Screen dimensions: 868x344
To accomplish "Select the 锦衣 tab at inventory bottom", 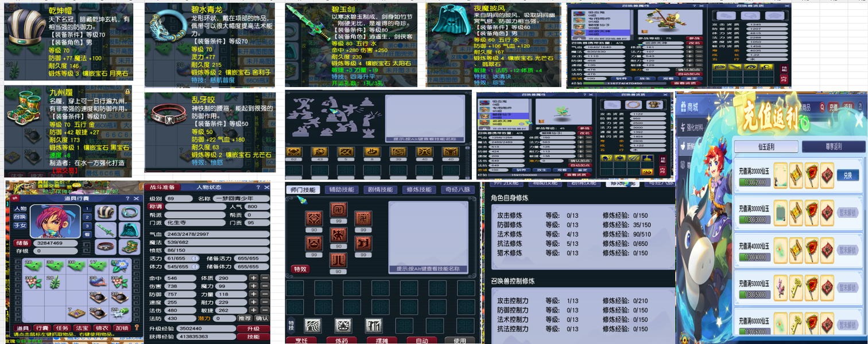I will coord(102,328).
